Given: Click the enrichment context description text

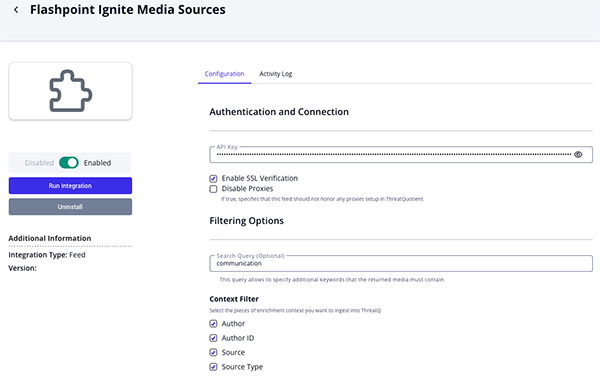Looking at the screenshot, I should (x=295, y=310).
